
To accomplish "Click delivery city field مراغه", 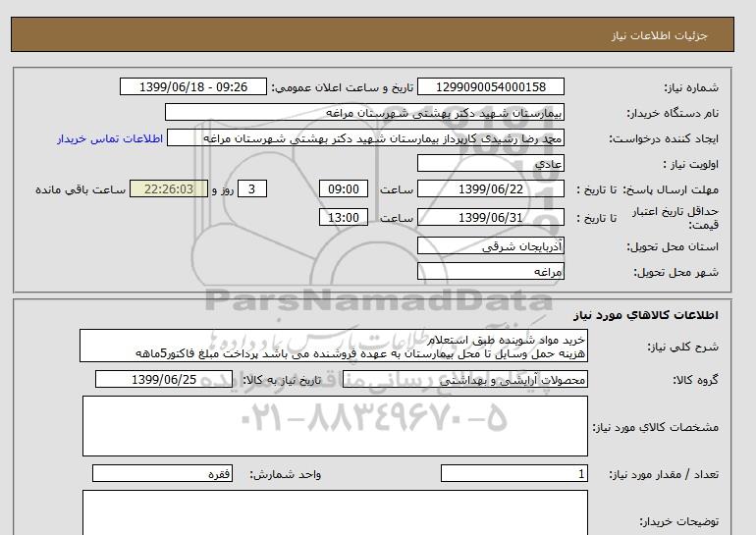I will pyautogui.click(x=490, y=272).
